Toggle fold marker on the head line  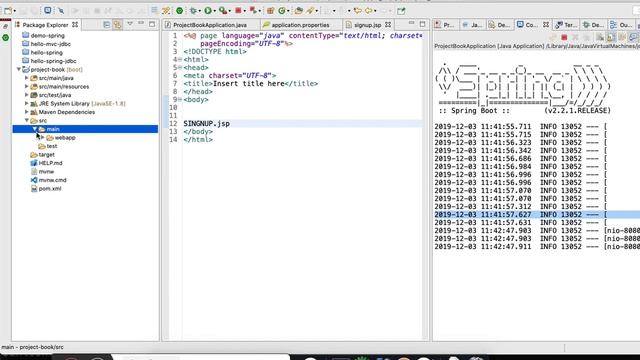point(180,67)
